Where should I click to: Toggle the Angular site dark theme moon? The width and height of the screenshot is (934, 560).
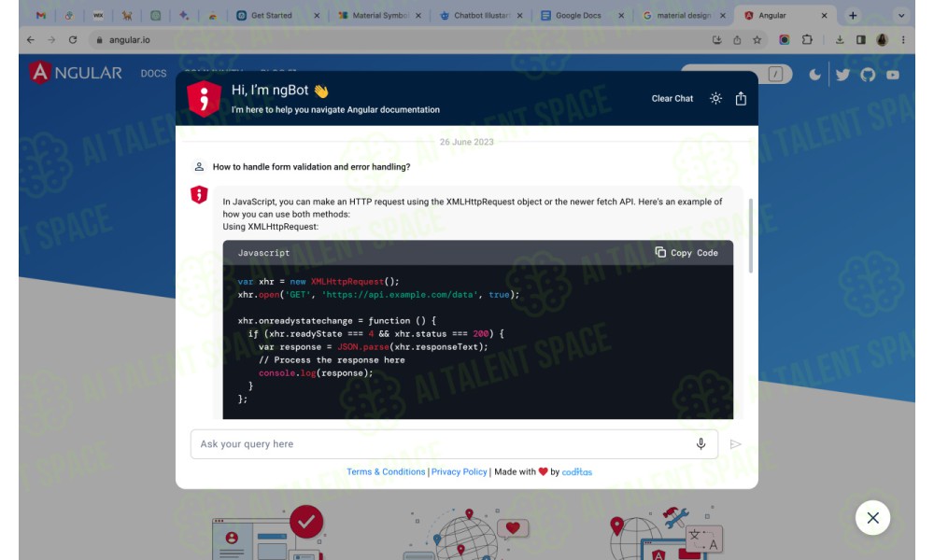click(x=814, y=75)
